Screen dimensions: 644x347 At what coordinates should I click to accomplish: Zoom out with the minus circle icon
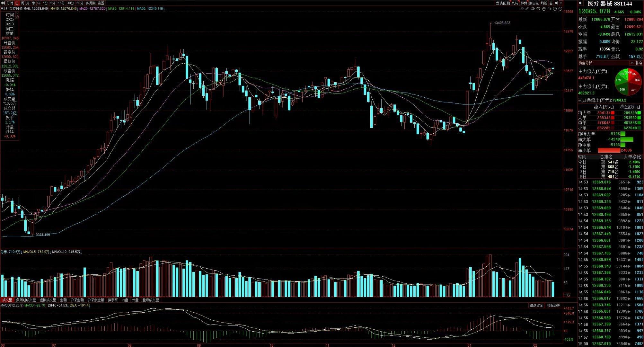coord(560,9)
